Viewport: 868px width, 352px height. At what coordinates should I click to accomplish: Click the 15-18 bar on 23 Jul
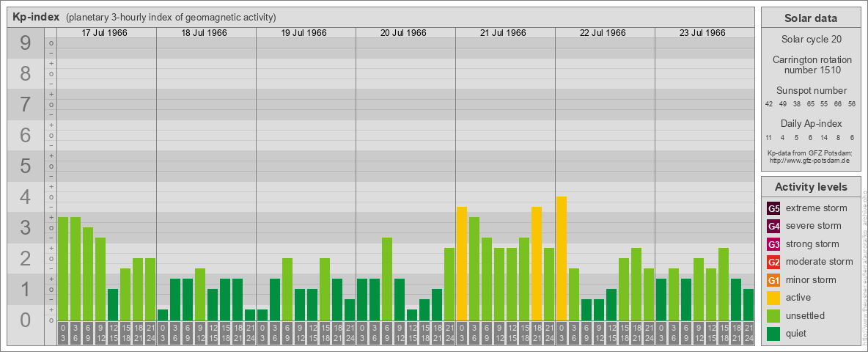724,284
